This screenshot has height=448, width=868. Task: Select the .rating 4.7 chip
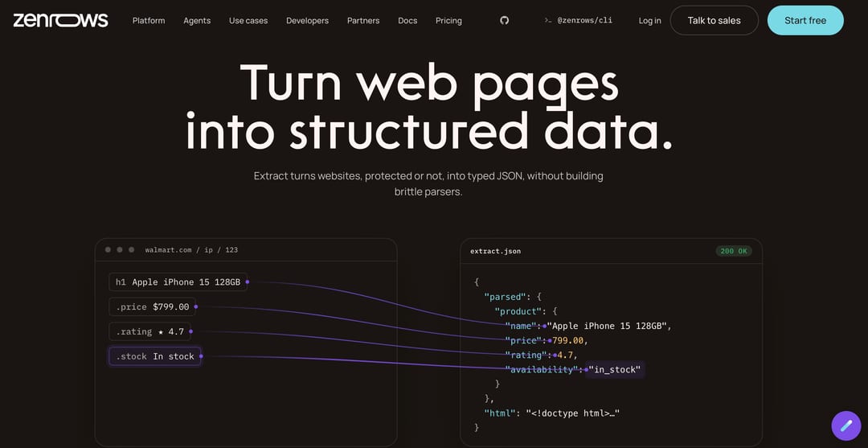pos(149,331)
